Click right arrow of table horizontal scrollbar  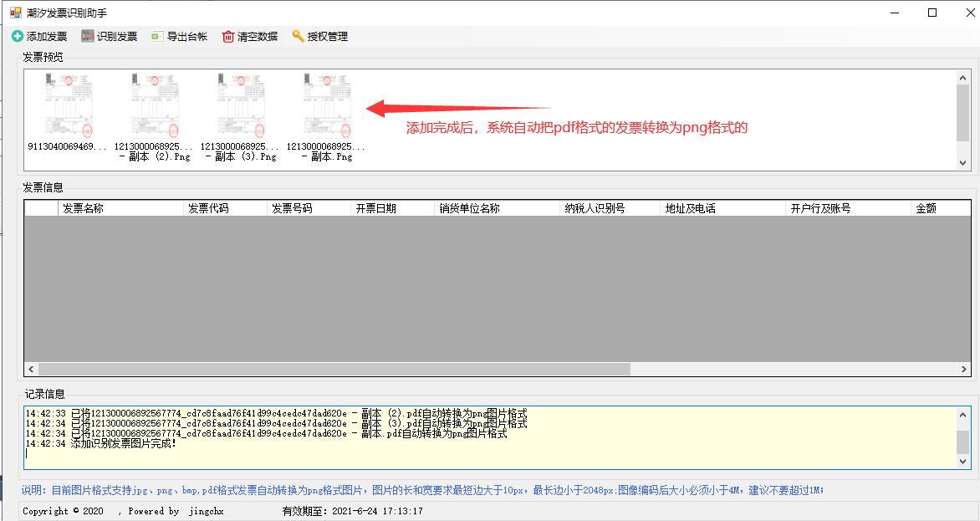coord(963,369)
